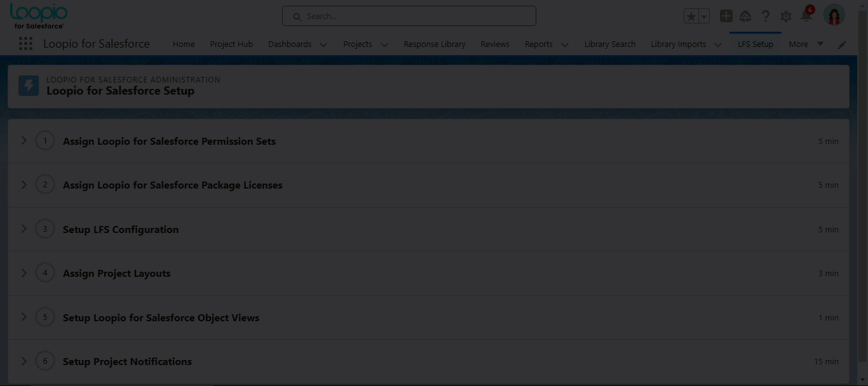Click in the global Search field
The height and width of the screenshot is (386, 868).
409,17
